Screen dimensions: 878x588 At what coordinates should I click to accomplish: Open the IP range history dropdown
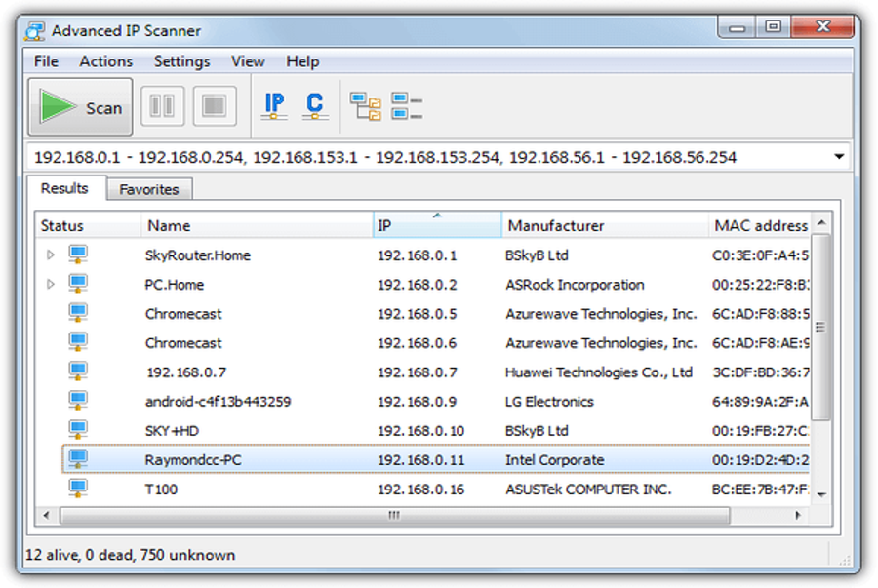pos(839,157)
